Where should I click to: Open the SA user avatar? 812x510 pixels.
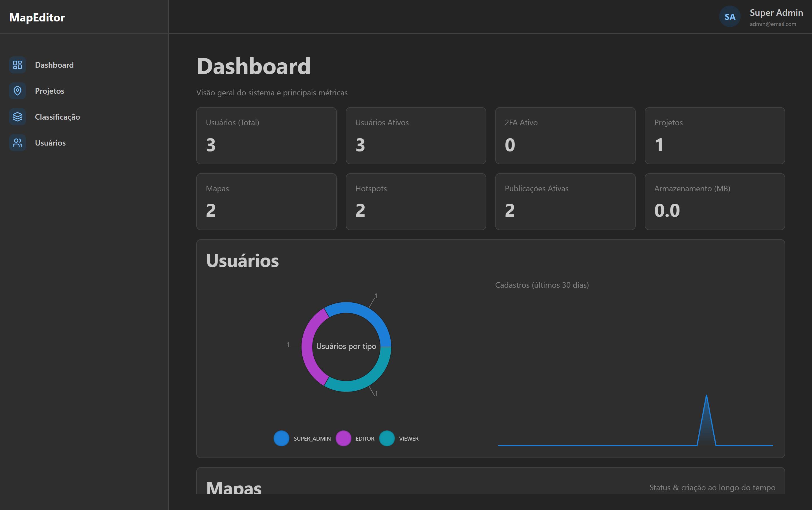730,17
